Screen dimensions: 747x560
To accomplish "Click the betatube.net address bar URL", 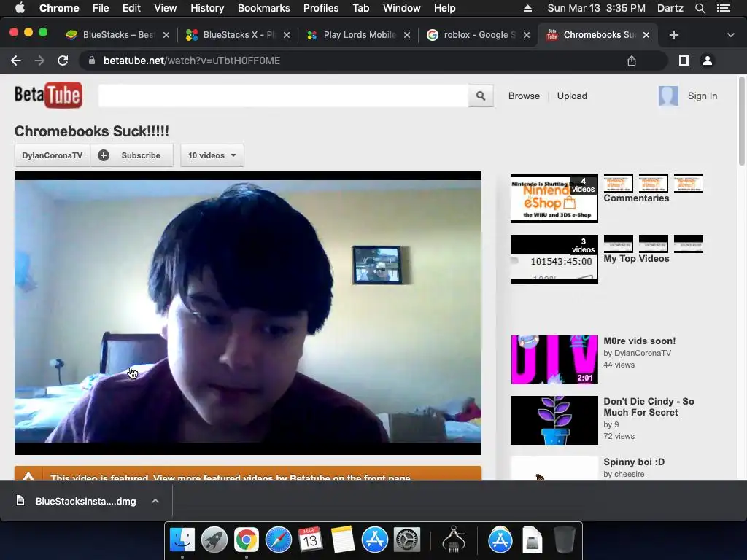I will [192, 61].
